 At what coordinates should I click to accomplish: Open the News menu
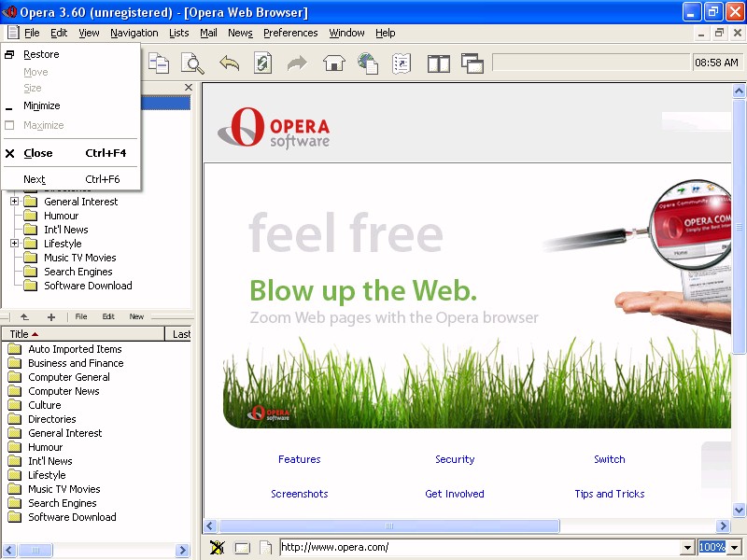point(240,33)
